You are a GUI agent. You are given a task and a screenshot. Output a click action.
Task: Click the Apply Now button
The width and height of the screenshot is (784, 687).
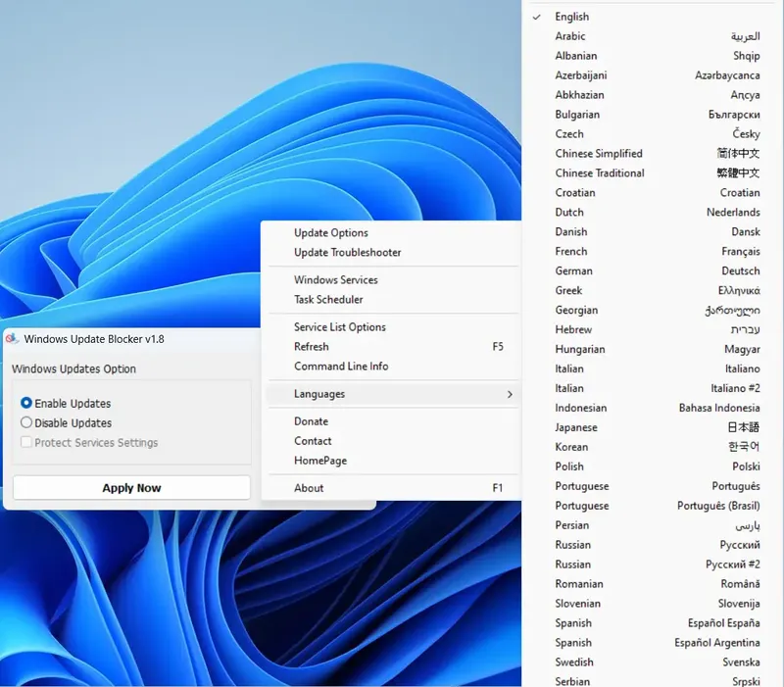click(x=131, y=487)
